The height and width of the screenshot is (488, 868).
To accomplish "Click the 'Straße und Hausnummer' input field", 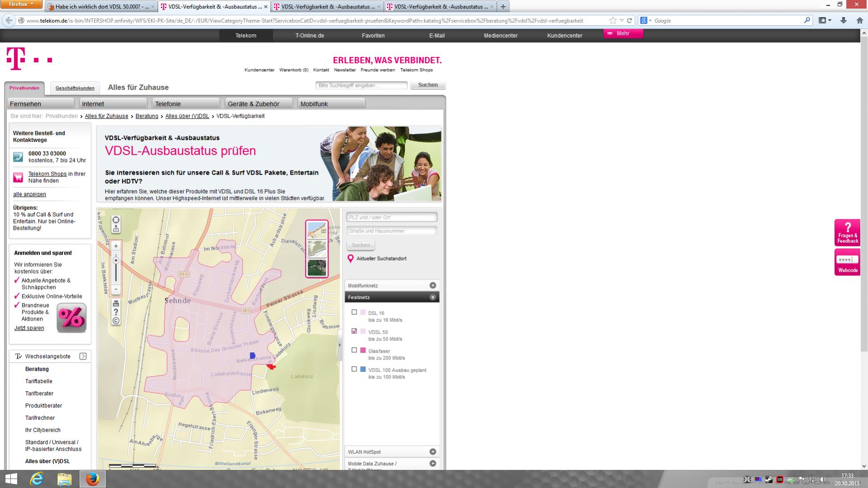I will pyautogui.click(x=392, y=231).
